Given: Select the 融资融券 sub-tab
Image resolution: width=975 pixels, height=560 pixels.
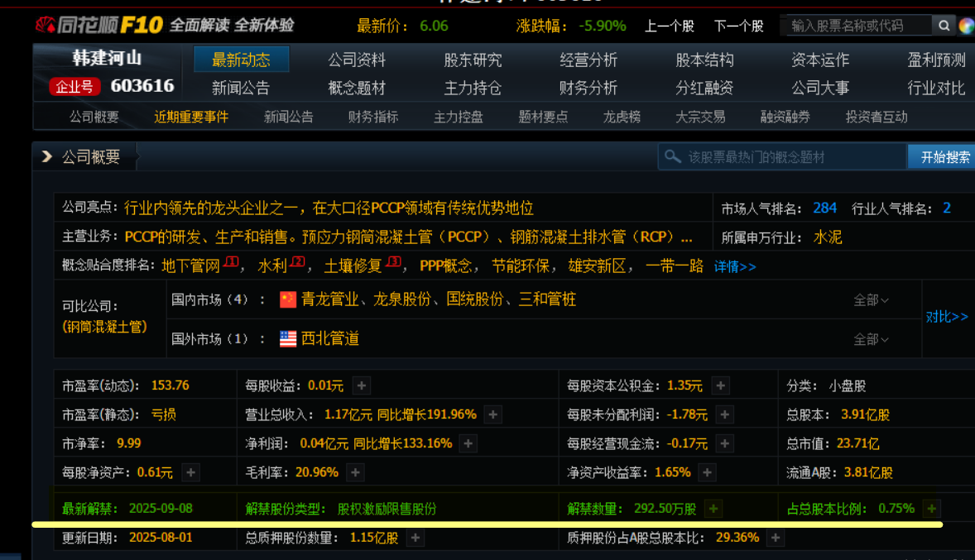Looking at the screenshot, I should coord(785,117).
